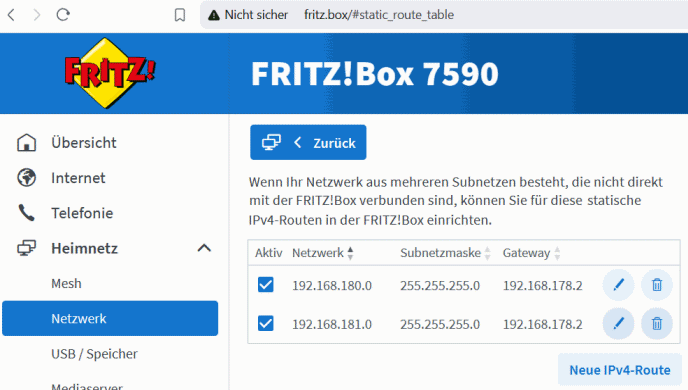
Task: Delete the 192.168.180.0 route via trash icon
Action: click(657, 285)
